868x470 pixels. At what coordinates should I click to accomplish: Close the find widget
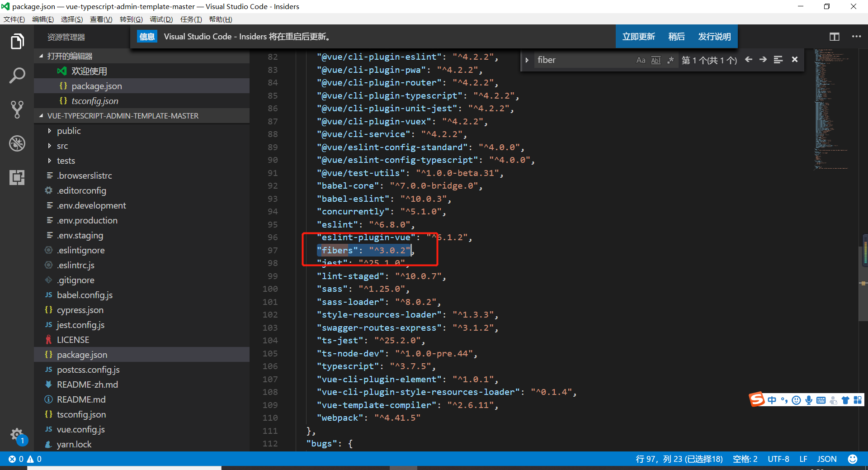point(795,60)
